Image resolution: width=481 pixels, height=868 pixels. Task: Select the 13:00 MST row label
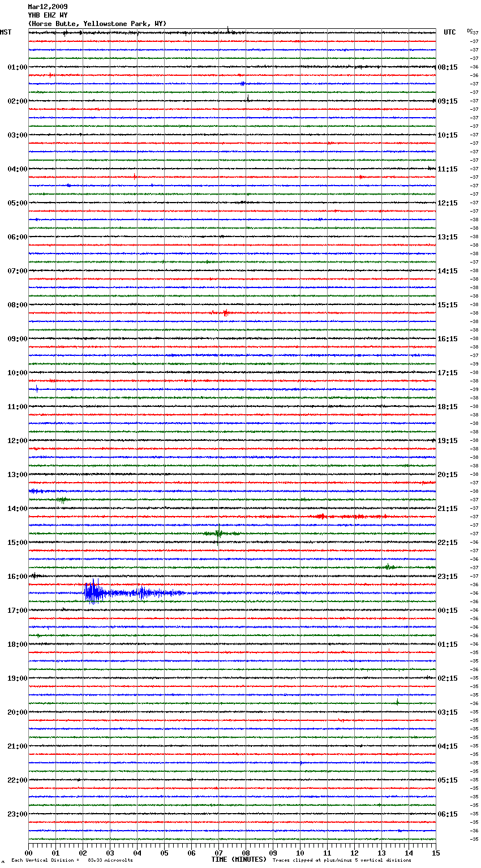tap(18, 475)
